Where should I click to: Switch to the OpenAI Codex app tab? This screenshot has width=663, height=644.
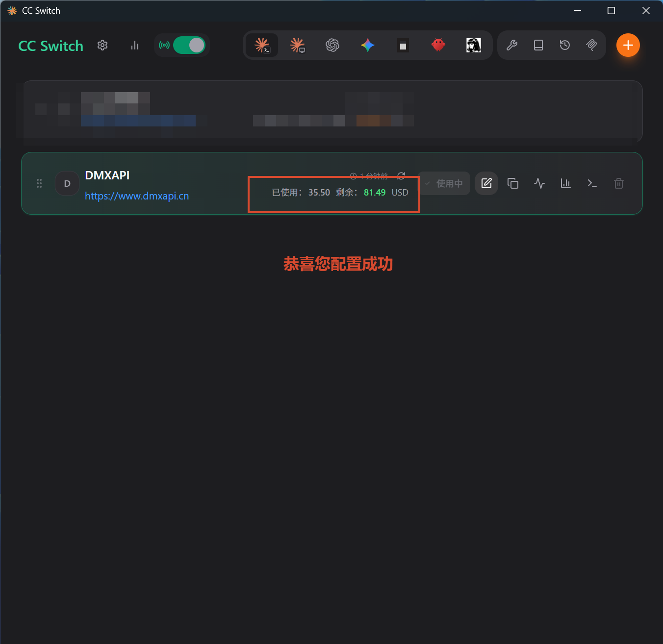point(332,45)
